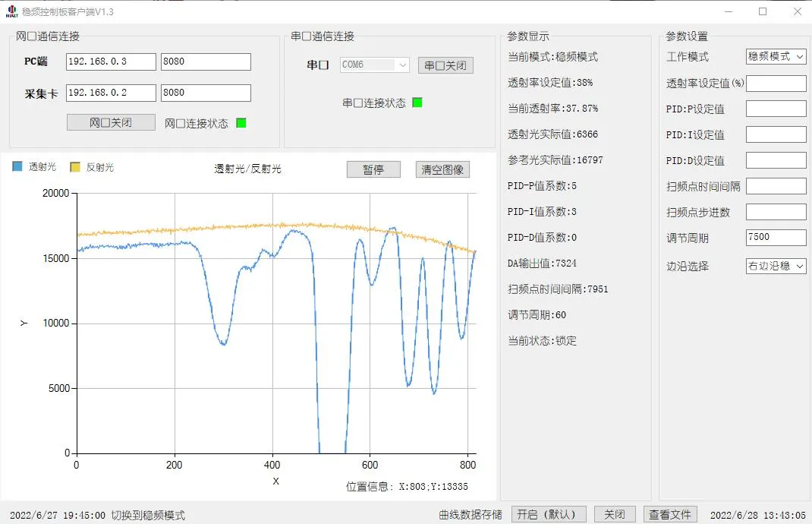Focus the PID:I设定值 input field
Screen dimensions: 812x524
click(776, 134)
